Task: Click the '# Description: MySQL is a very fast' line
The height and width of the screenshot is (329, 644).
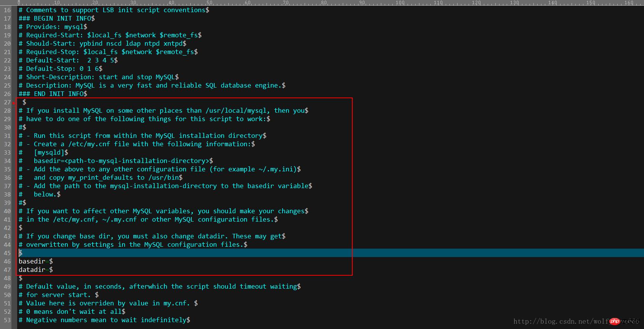Action: pos(152,85)
